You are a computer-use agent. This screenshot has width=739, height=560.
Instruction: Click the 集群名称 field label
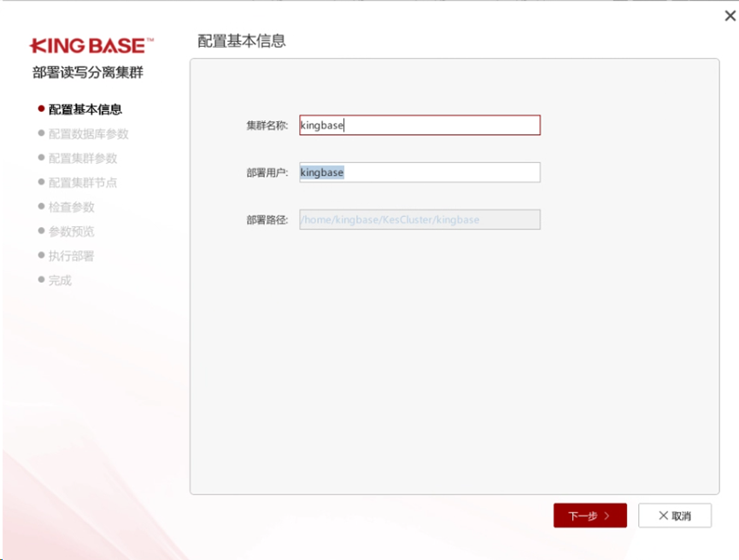267,125
